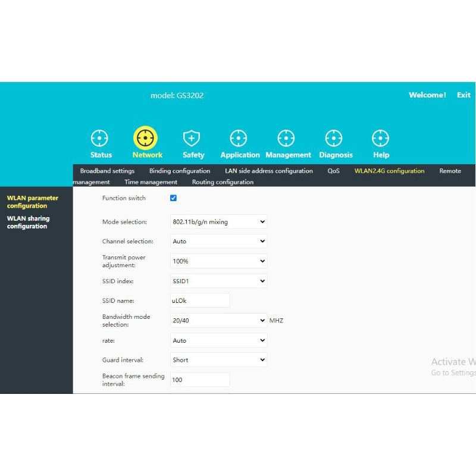Image resolution: width=476 pixels, height=476 pixels.
Task: Click the Guard interval: label
Action: [x=123, y=360]
